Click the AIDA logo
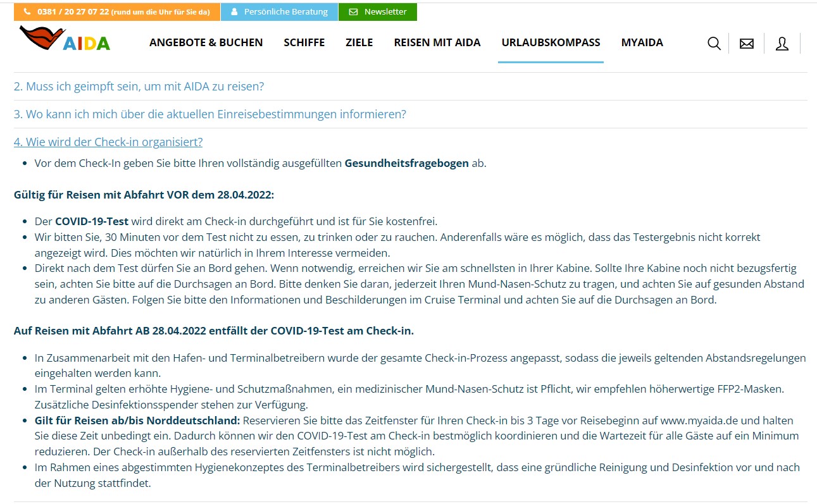This screenshot has width=817, height=504. pos(65,39)
